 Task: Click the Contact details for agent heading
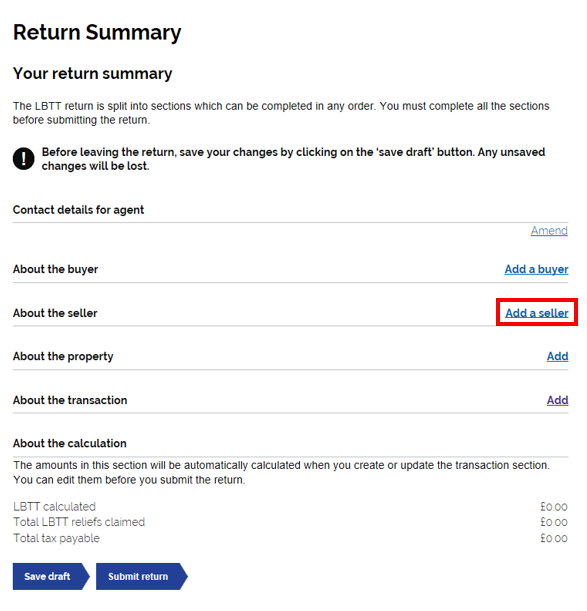(x=78, y=210)
